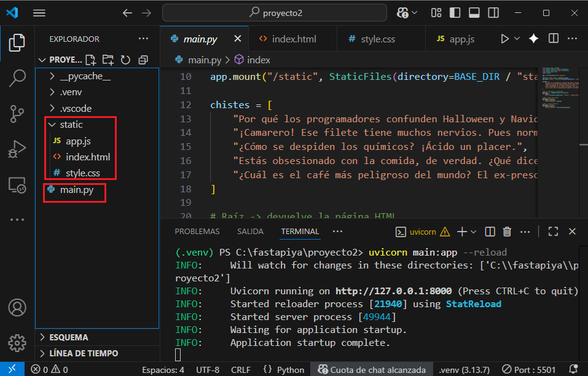
Task: Open the Accounts menu icon
Action: [17, 307]
